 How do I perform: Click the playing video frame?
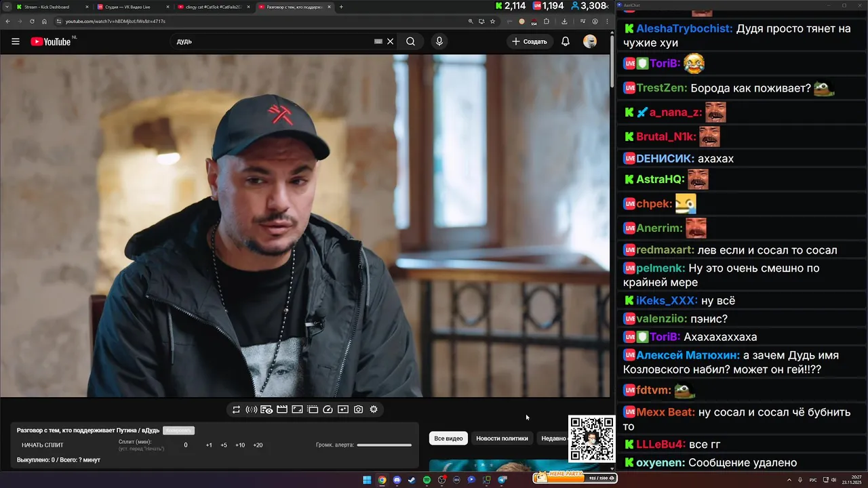coord(305,226)
